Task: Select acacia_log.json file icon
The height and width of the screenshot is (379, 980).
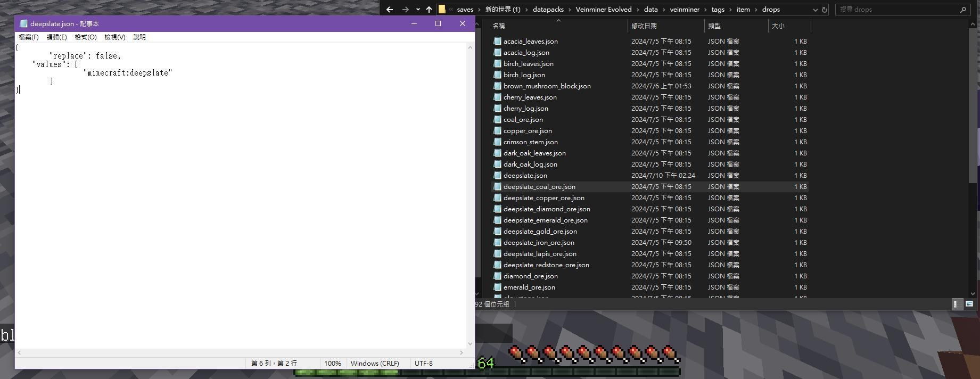Action: [x=497, y=52]
